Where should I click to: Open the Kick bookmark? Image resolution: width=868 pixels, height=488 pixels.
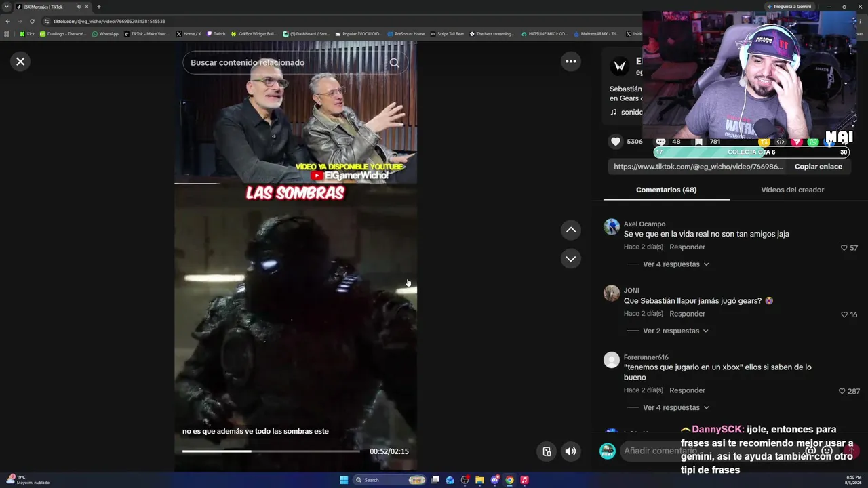[x=27, y=34]
